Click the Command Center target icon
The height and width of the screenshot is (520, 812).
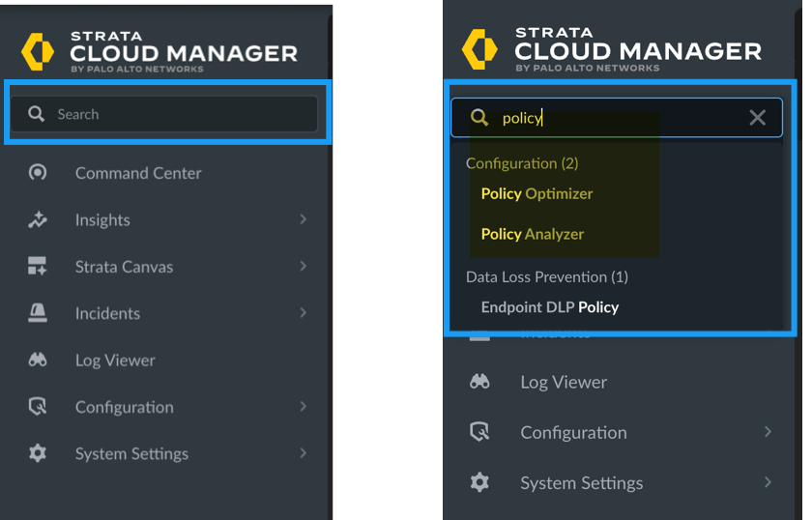point(38,173)
